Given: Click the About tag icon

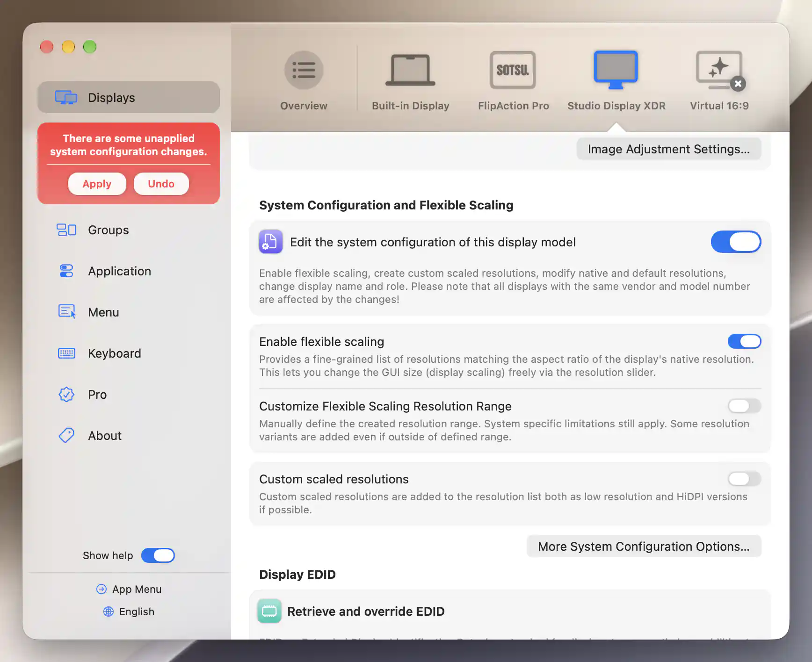Looking at the screenshot, I should (66, 436).
